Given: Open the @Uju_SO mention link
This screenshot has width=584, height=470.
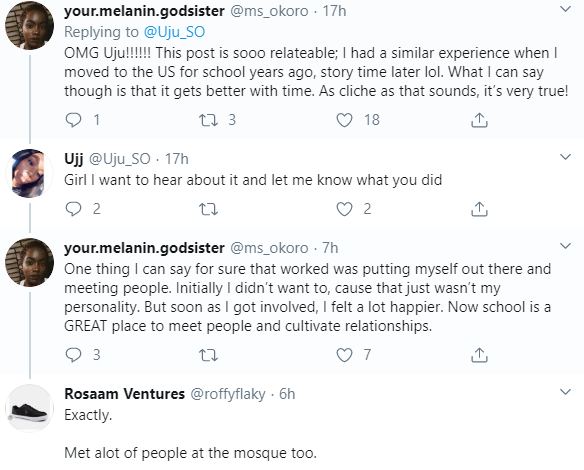Looking at the screenshot, I should [x=174, y=32].
